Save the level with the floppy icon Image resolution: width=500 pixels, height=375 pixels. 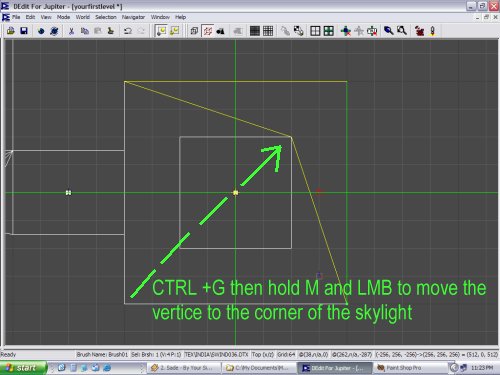pos(24,31)
